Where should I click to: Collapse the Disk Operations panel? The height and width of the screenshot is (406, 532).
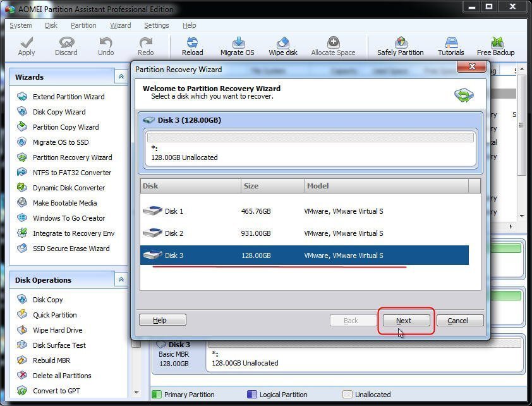tap(121, 280)
